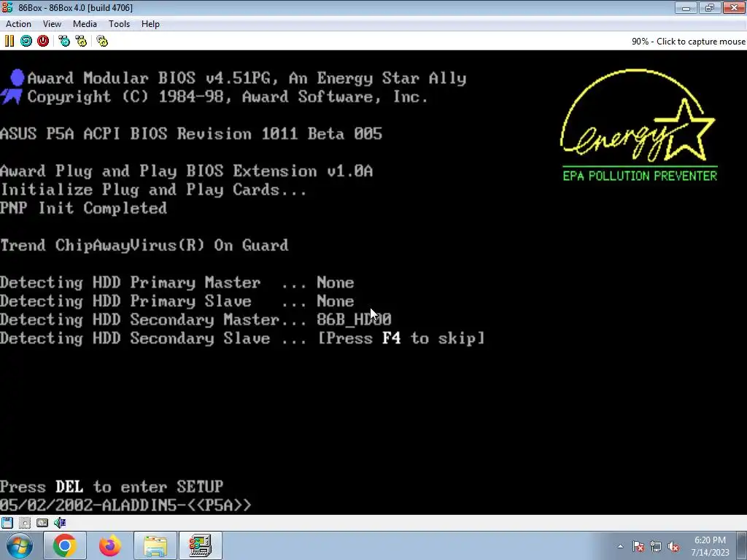Close the 86Box window
This screenshot has height=560, width=747.
coord(734,7)
